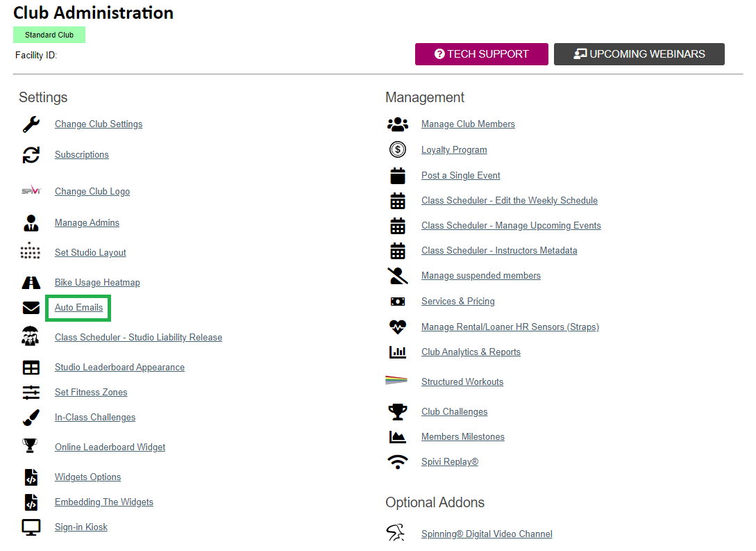Open the Auto Emails link
756x551 pixels.
point(78,307)
